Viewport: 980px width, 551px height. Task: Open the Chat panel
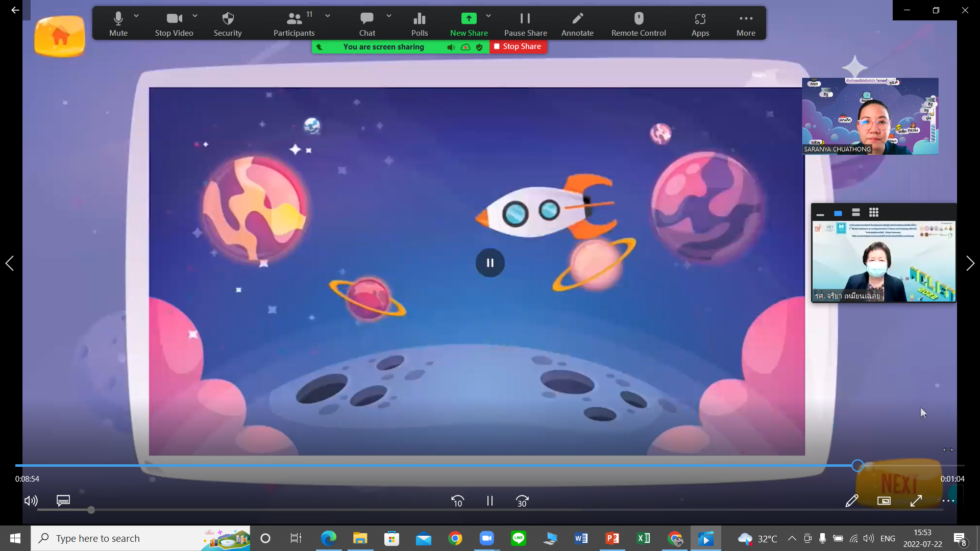[367, 23]
